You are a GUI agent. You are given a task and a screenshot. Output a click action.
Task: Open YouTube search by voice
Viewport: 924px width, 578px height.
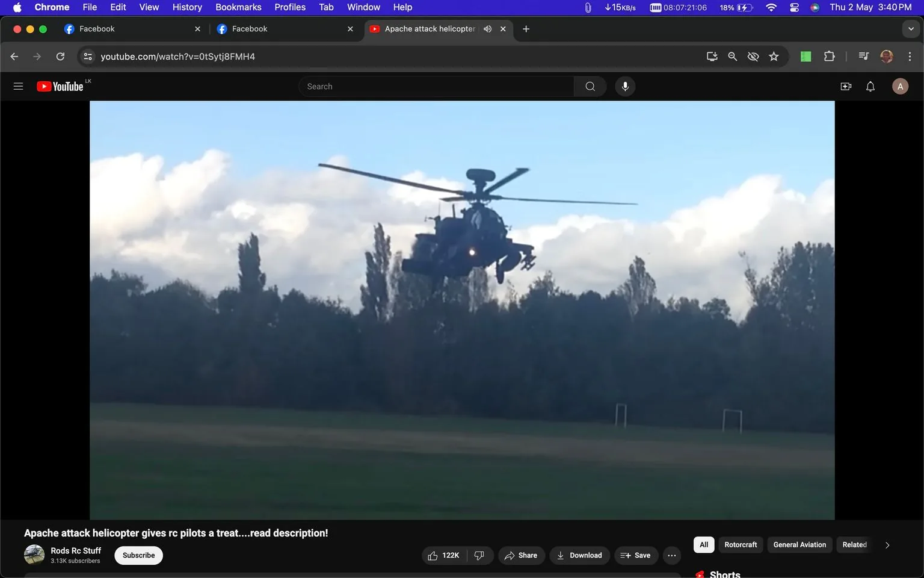tap(625, 86)
